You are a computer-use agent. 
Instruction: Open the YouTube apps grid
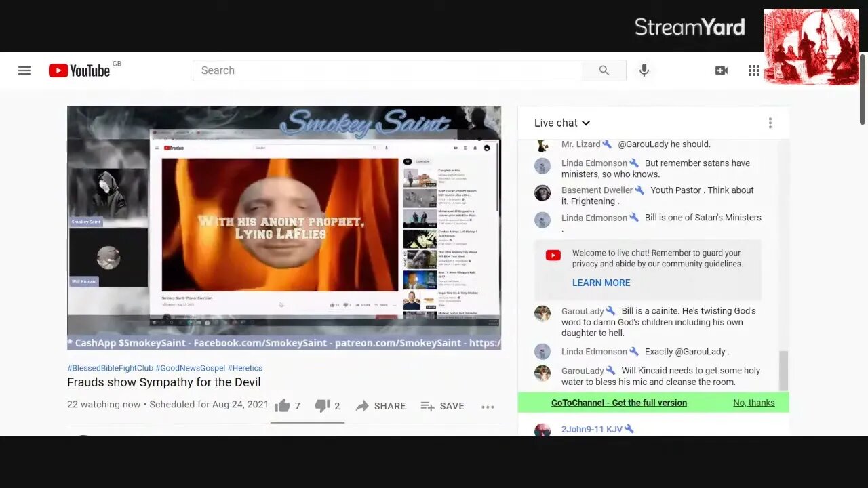coord(754,70)
